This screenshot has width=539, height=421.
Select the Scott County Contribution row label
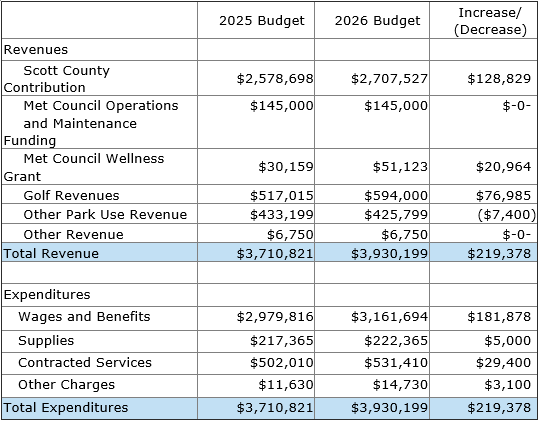57,79
